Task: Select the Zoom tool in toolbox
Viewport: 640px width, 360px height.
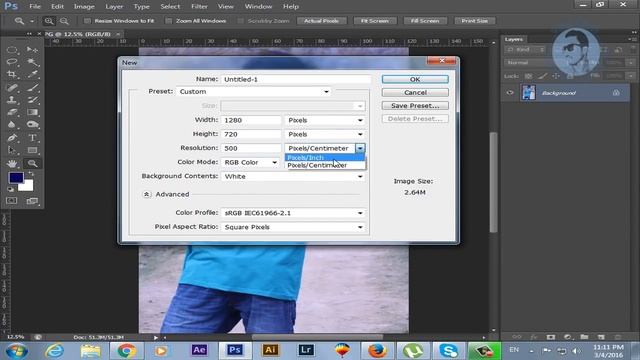Action: (32, 163)
